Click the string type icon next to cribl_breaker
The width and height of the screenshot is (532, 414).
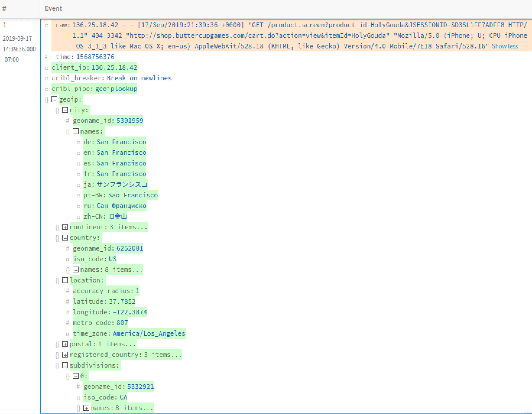coord(46,78)
